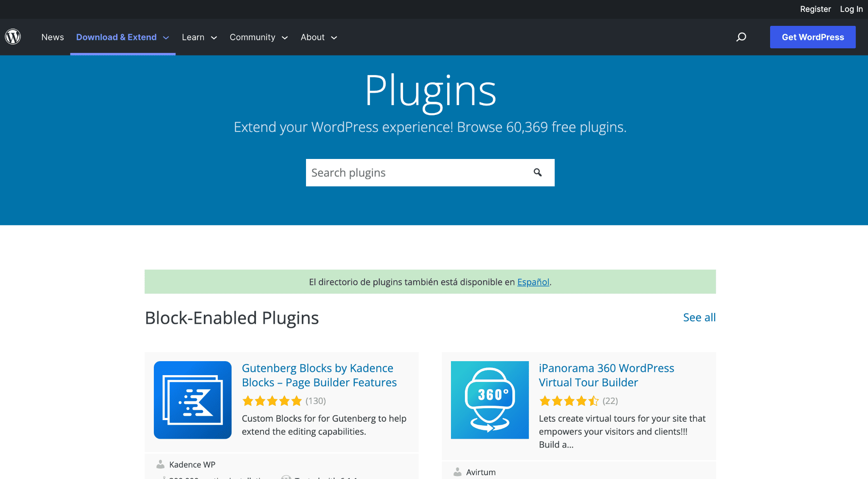Click the WordPress logo icon
Image resolution: width=868 pixels, height=479 pixels.
tap(12, 36)
